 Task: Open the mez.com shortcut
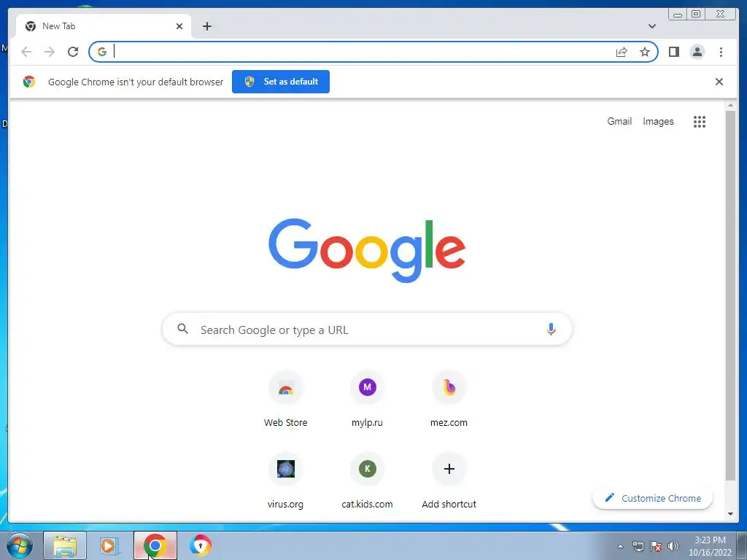(x=449, y=400)
